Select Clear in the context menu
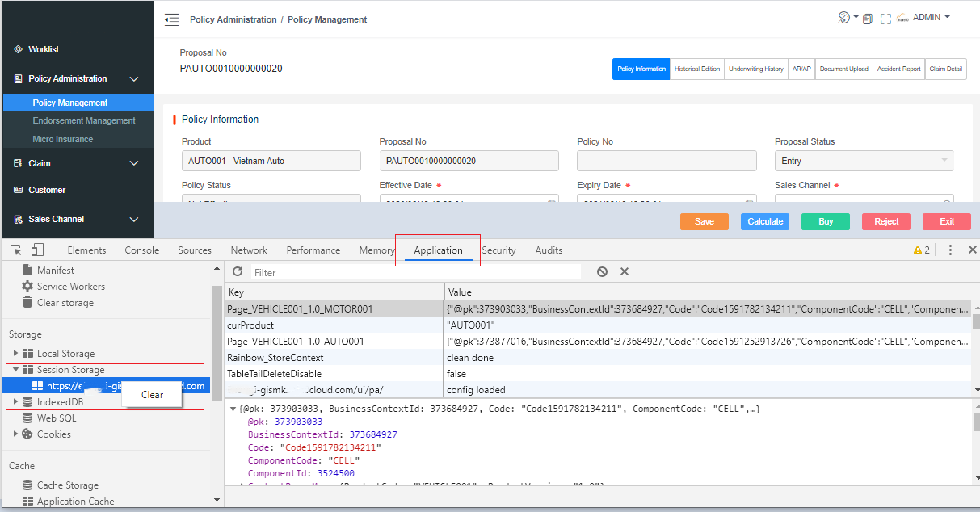Screen dimensions: 980x512 [152, 395]
